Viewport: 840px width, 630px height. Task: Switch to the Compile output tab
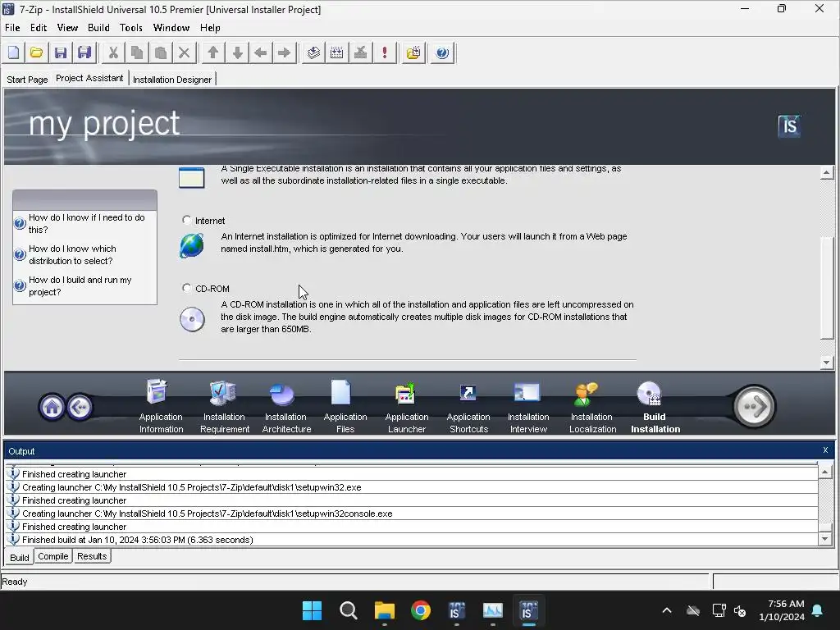tap(53, 557)
